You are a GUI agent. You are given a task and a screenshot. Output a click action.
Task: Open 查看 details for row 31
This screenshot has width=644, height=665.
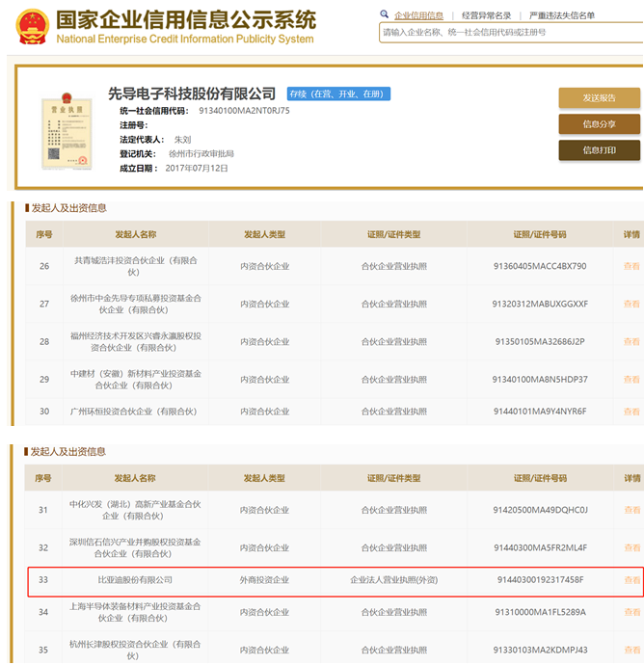pos(631,510)
